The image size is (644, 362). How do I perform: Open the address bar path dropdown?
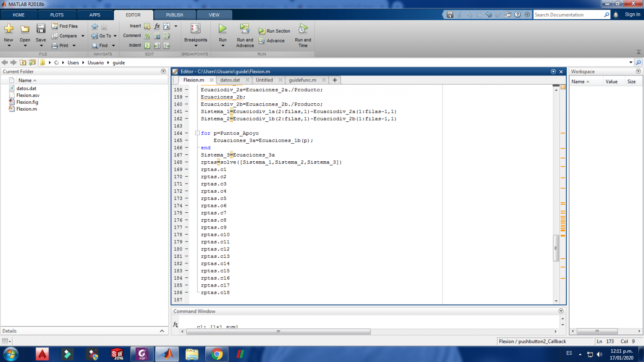pos(631,63)
